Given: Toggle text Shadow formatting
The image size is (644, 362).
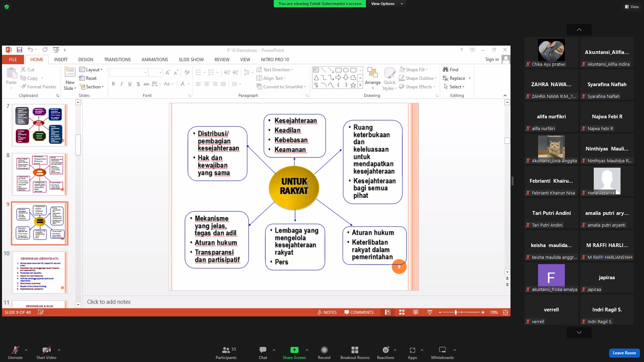Looking at the screenshot, I should click(138, 84).
